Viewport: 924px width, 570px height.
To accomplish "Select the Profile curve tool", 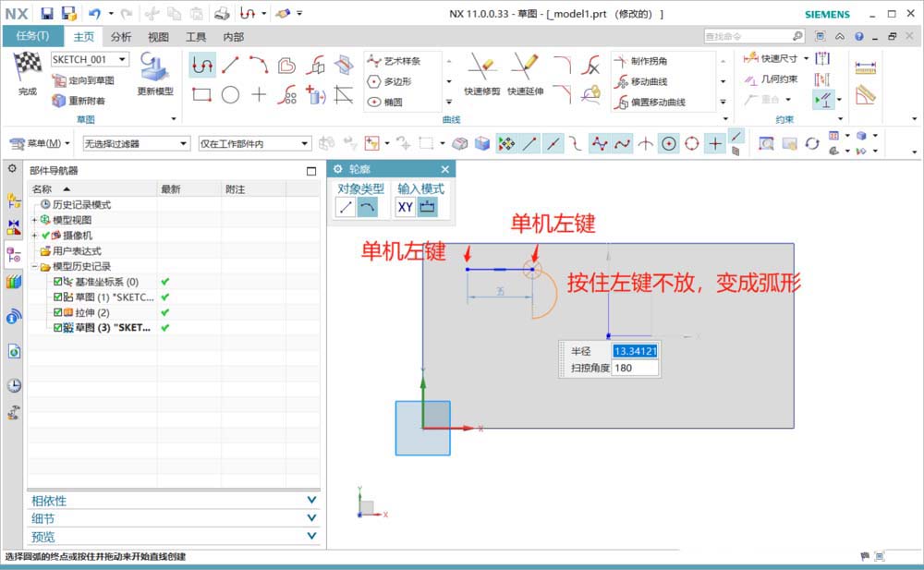I will pos(202,65).
